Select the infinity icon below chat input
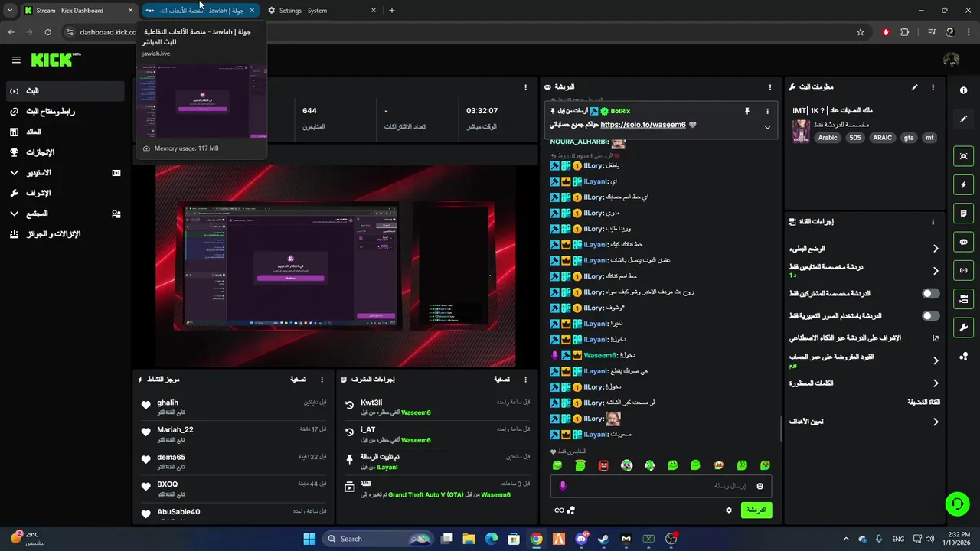 click(x=559, y=510)
